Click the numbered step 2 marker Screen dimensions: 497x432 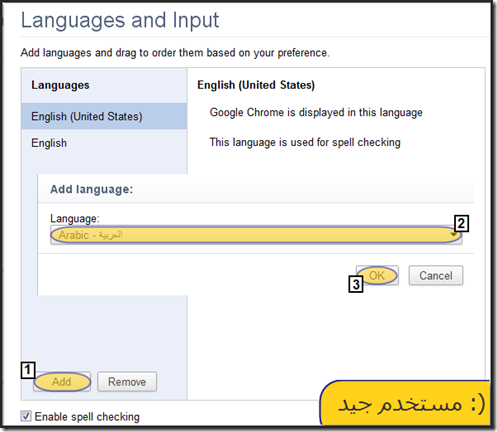461,223
